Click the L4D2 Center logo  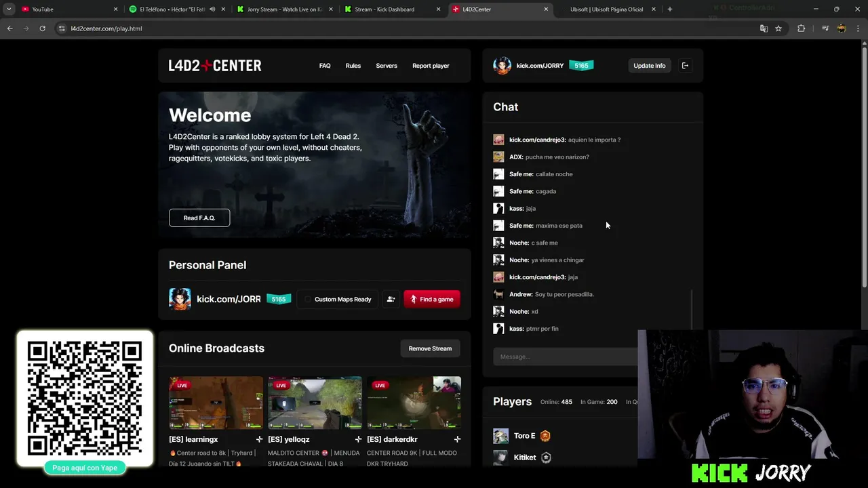[215, 66]
